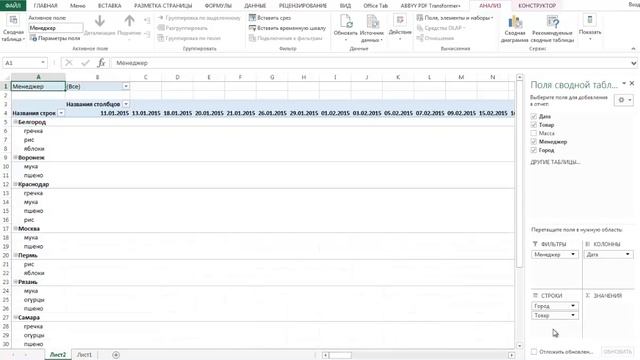Open the Менеджер (Все) filter dropdown
Viewport: 640px width, 360px height.
126,86
